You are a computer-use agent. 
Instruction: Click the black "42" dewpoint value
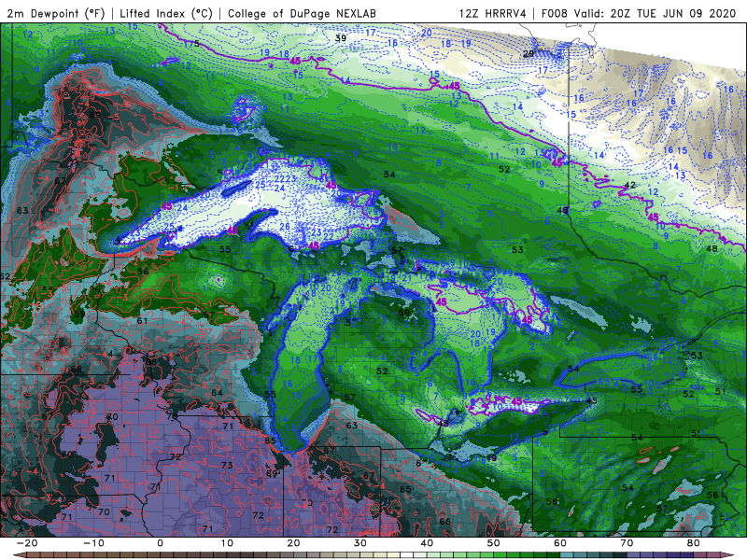pyautogui.click(x=629, y=185)
